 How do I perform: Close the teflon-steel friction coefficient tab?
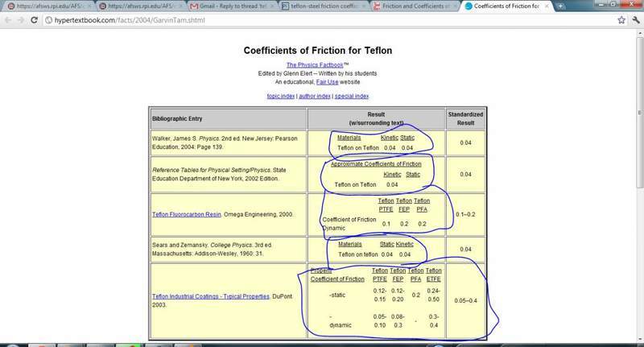click(x=363, y=6)
